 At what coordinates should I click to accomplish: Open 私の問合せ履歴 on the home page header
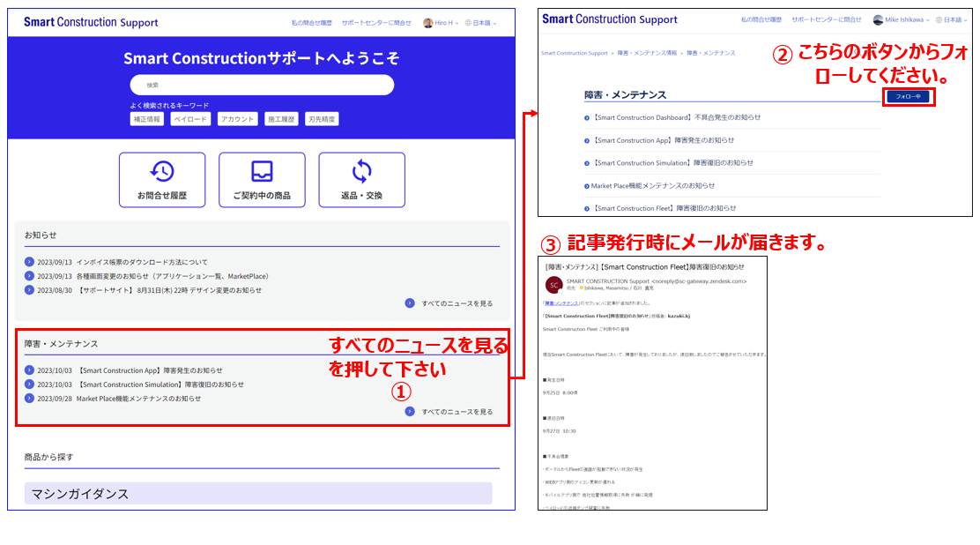(311, 23)
